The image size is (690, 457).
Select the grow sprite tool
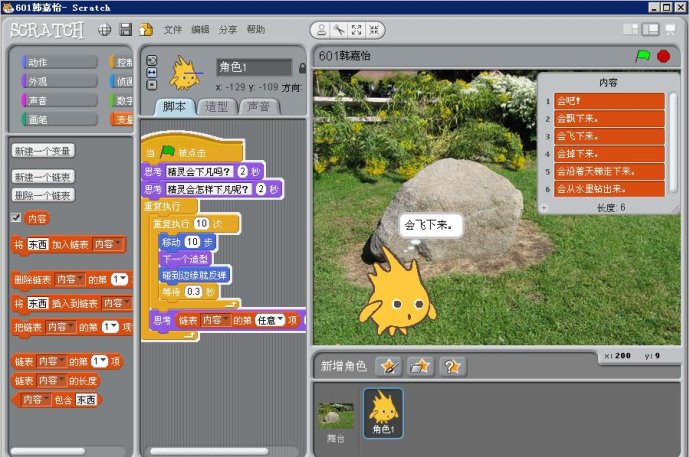[x=356, y=30]
